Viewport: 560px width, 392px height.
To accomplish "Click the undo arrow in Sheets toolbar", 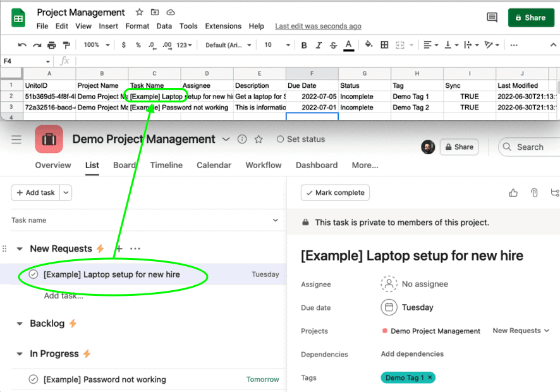I will point(22,45).
